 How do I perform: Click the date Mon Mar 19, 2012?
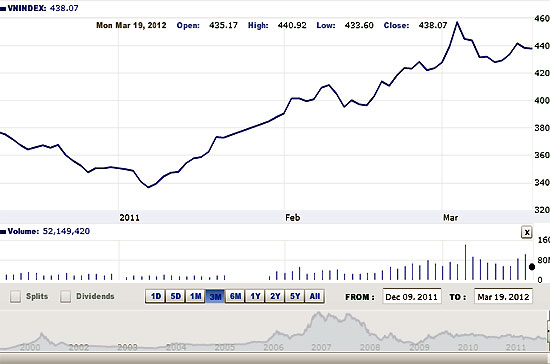coord(131,25)
